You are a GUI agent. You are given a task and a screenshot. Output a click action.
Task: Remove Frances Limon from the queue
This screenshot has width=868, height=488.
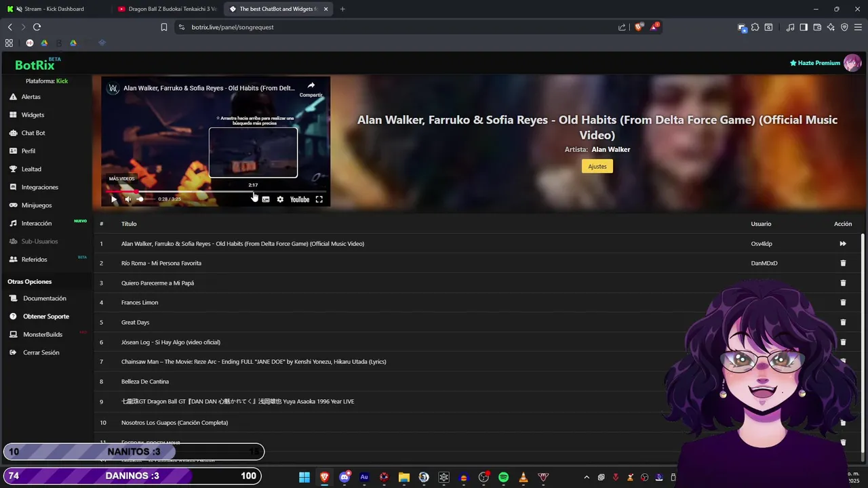coord(843,302)
